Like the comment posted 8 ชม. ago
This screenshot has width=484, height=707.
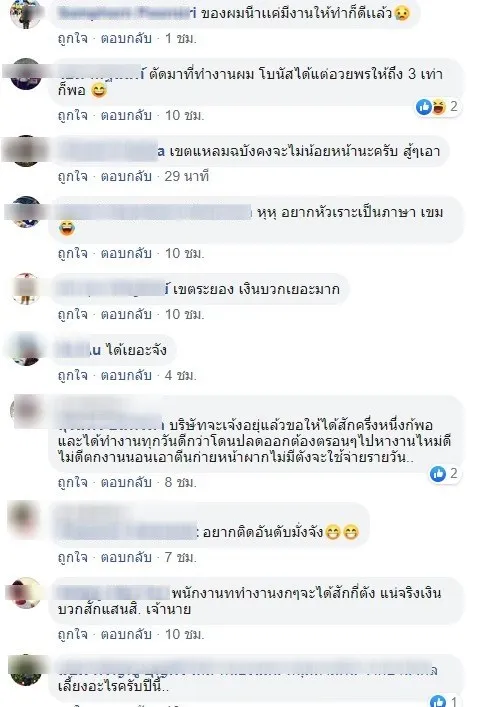pyautogui.click(x=72, y=482)
